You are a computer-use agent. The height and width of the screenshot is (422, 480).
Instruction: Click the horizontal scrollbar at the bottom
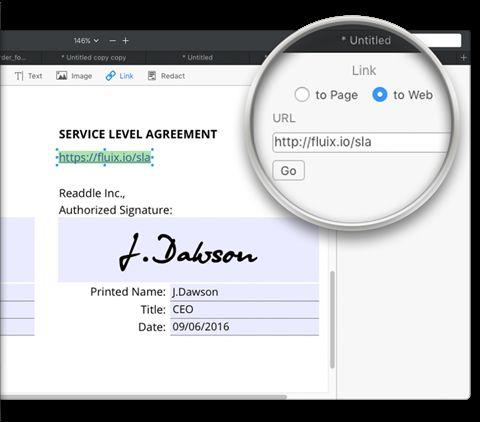143,397
